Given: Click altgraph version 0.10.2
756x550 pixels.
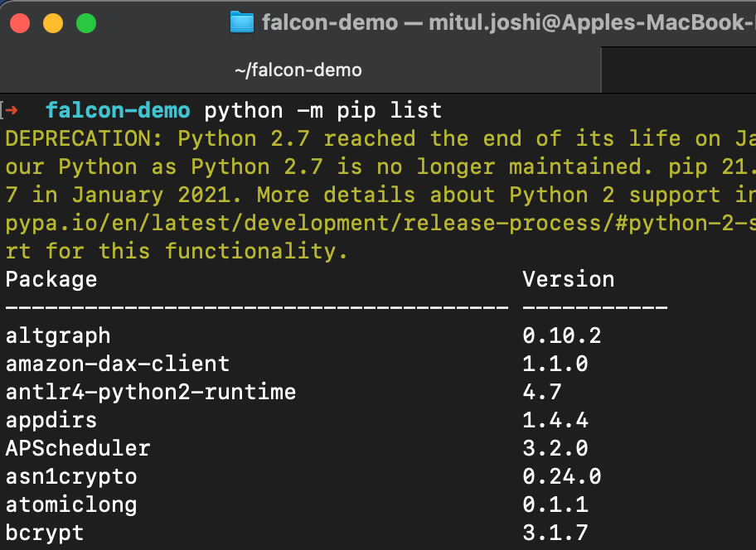Looking at the screenshot, I should [562, 335].
